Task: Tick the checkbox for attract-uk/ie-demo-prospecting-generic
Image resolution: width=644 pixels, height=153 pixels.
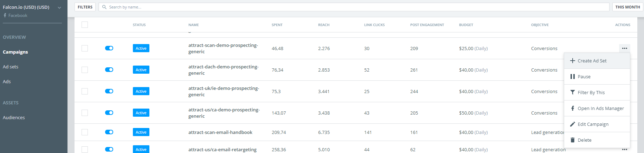Action: point(85,91)
